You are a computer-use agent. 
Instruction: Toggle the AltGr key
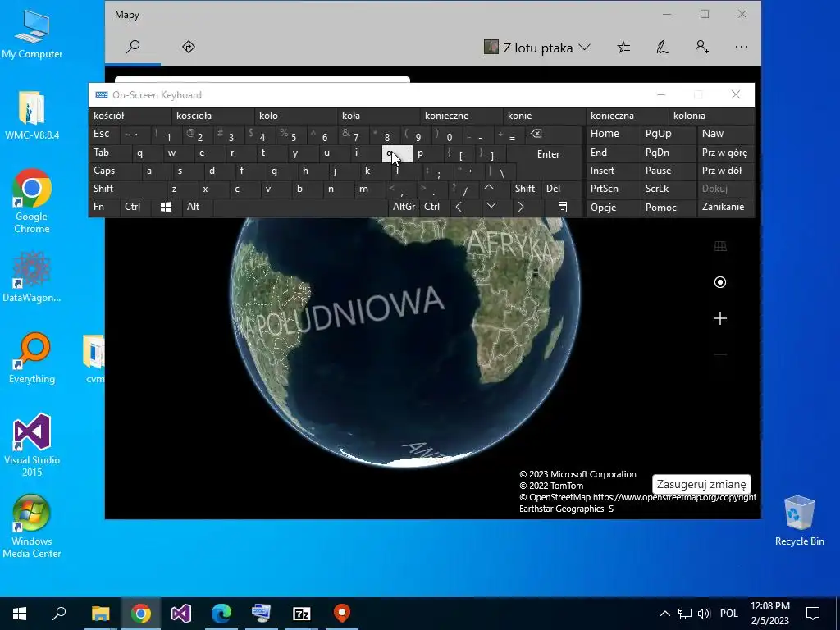[x=404, y=207]
